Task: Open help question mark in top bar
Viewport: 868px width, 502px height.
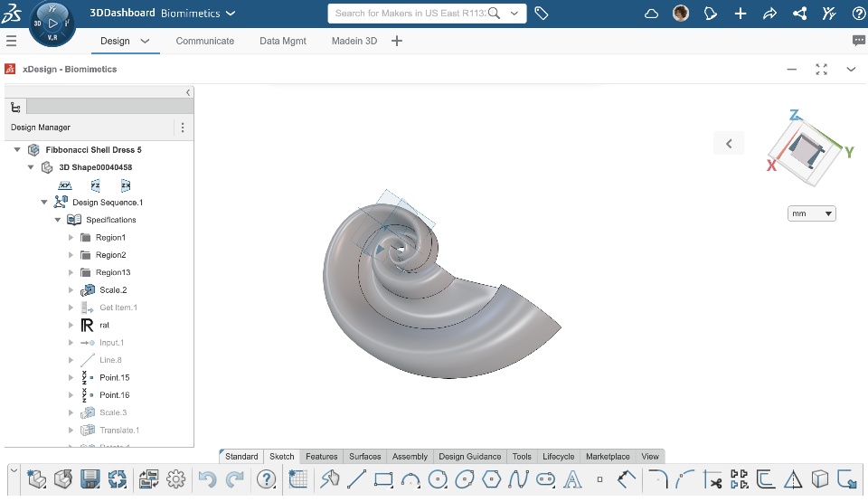Action: pyautogui.click(x=859, y=14)
